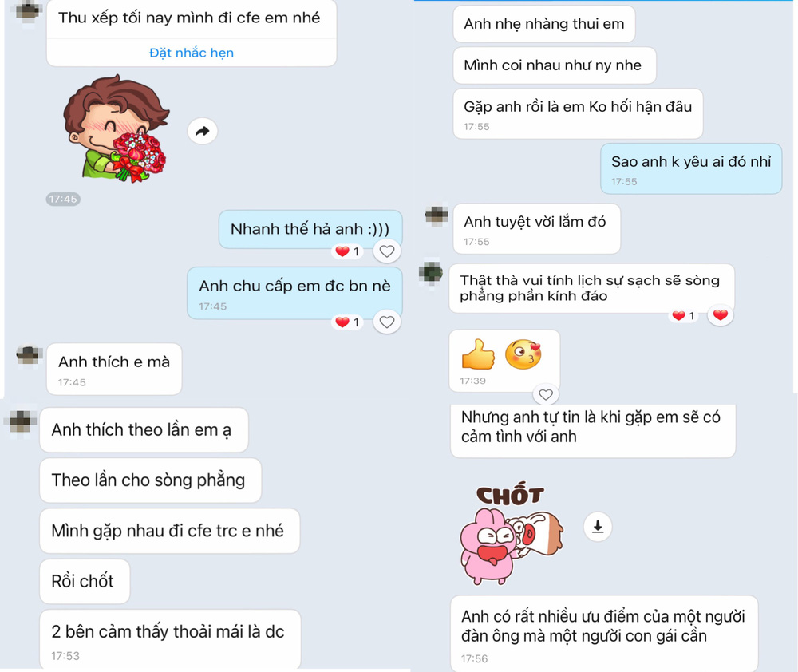Click the red heart button on 'Thật thà vui tính' message
This screenshot has width=798, height=672.
click(x=720, y=315)
